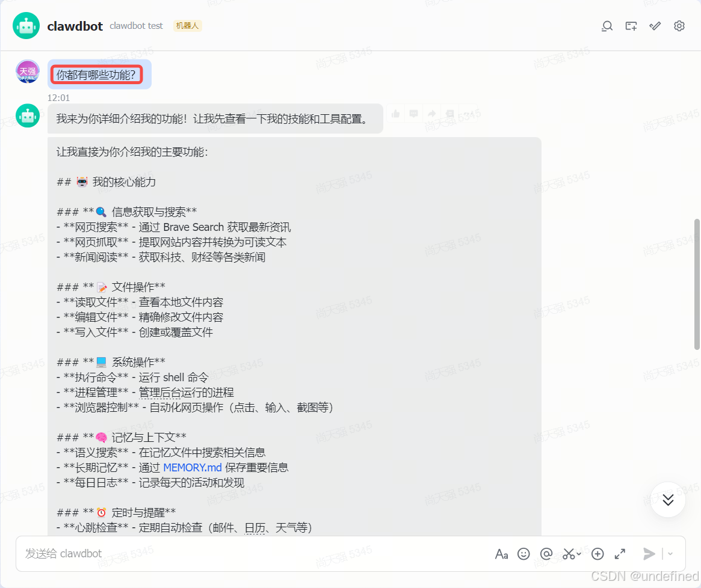Click the double checkmark task icon
Screen dimensions: 701x588
(x=655, y=26)
